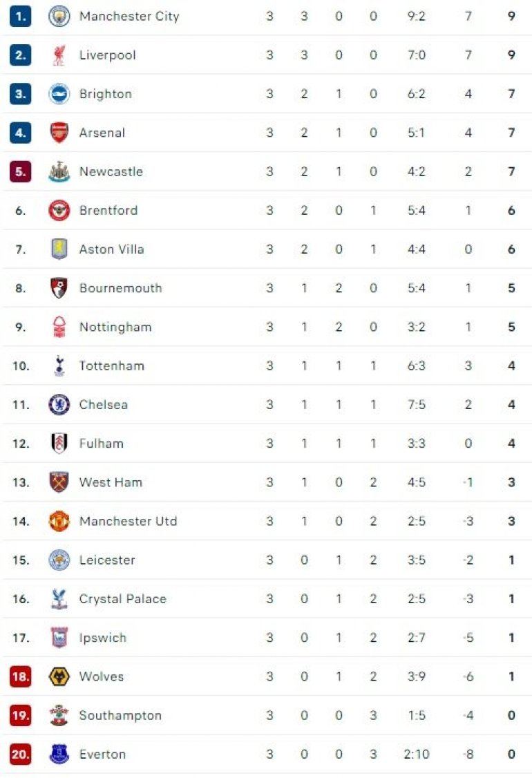Click the Newcastle club crest icon
This screenshot has height=778, width=532.
coord(59,171)
